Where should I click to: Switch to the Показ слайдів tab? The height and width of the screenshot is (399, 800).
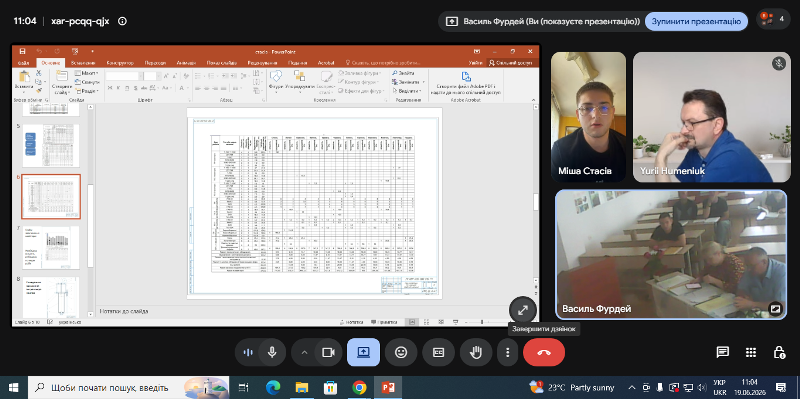pos(223,63)
